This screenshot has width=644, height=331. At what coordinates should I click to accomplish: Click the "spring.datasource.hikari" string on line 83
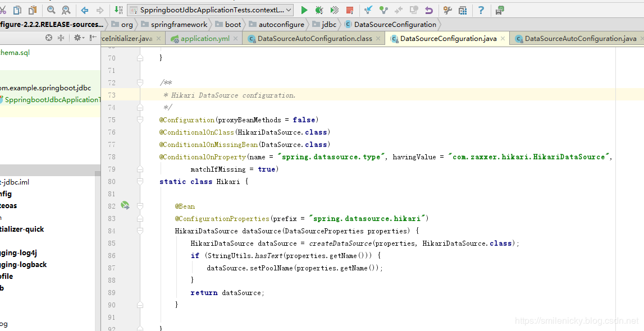[x=367, y=219]
